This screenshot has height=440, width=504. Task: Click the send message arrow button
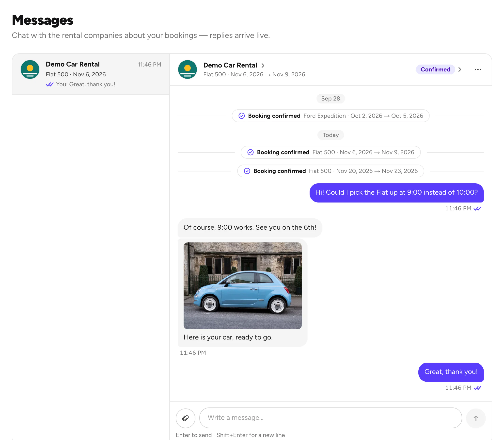[476, 418]
